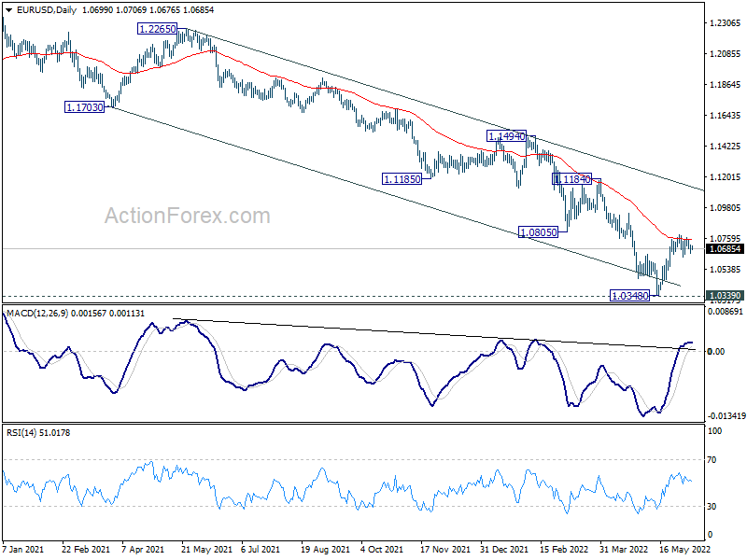Click the 1.16435 price axis value

(x=726, y=115)
